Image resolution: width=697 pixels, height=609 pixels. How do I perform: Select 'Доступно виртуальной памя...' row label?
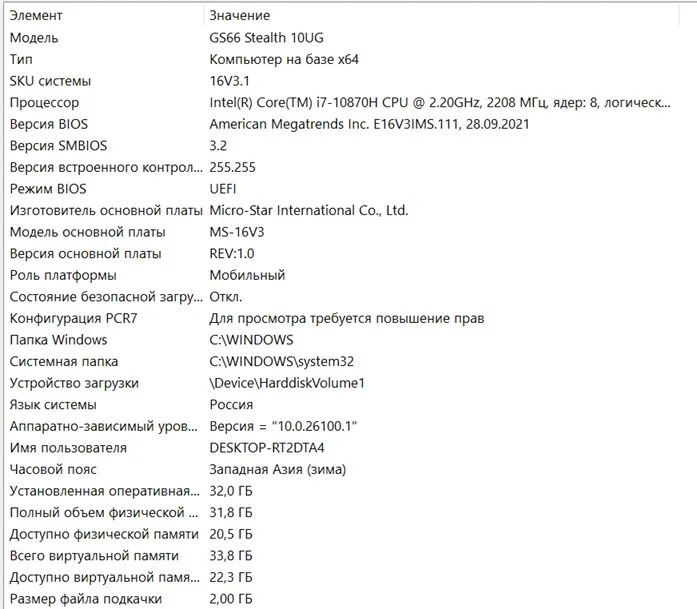pyautogui.click(x=105, y=578)
